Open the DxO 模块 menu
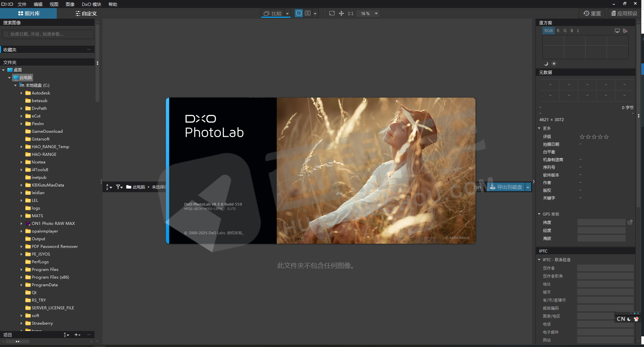Image resolution: width=644 pixels, height=347 pixels. click(91, 4)
